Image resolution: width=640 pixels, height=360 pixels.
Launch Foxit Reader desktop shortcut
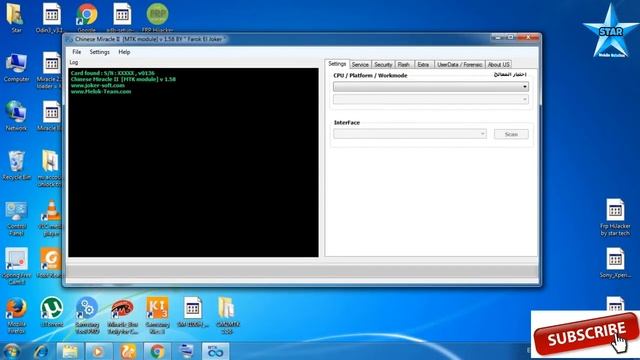51,263
